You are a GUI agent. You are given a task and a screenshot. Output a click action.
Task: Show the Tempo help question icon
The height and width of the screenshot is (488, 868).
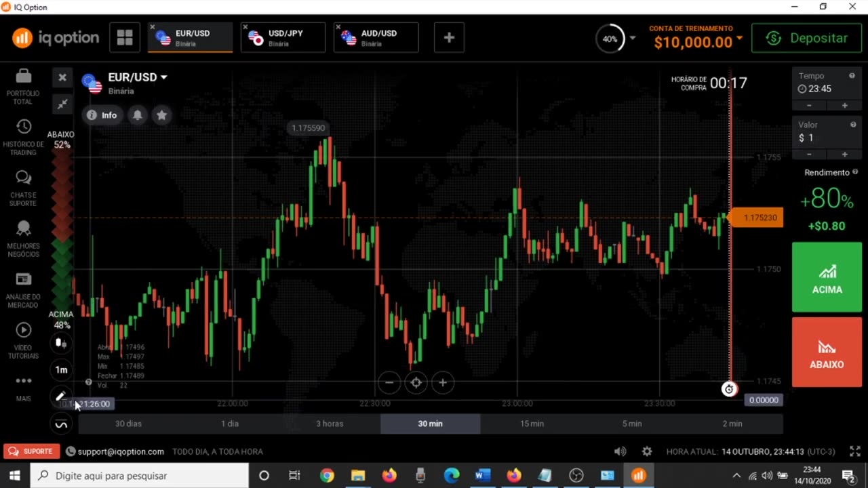pos(852,76)
